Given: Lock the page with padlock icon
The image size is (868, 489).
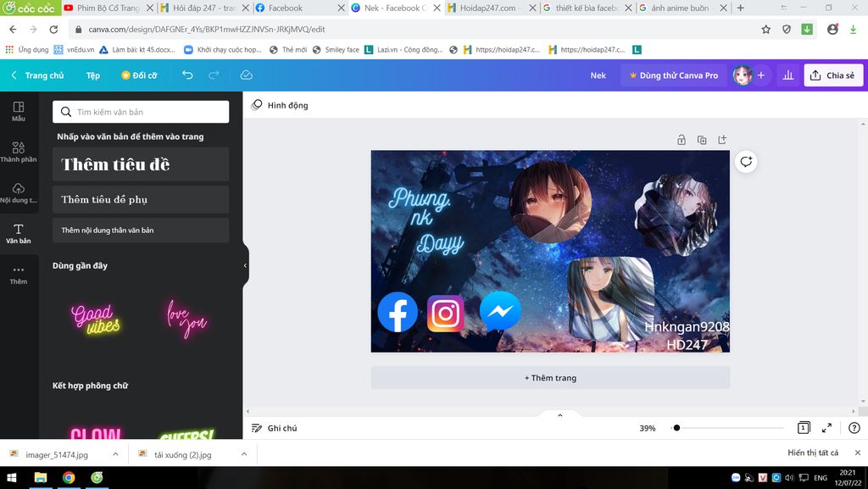Looking at the screenshot, I should coord(682,140).
